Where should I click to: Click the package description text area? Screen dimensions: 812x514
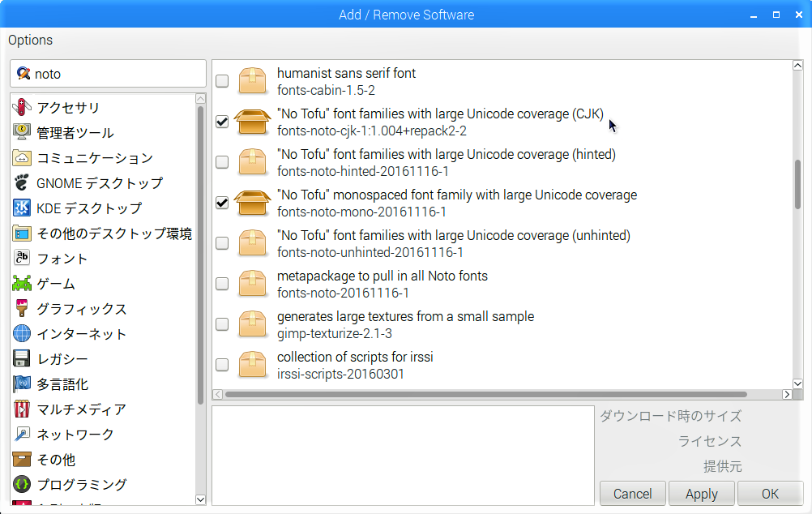coord(403,456)
